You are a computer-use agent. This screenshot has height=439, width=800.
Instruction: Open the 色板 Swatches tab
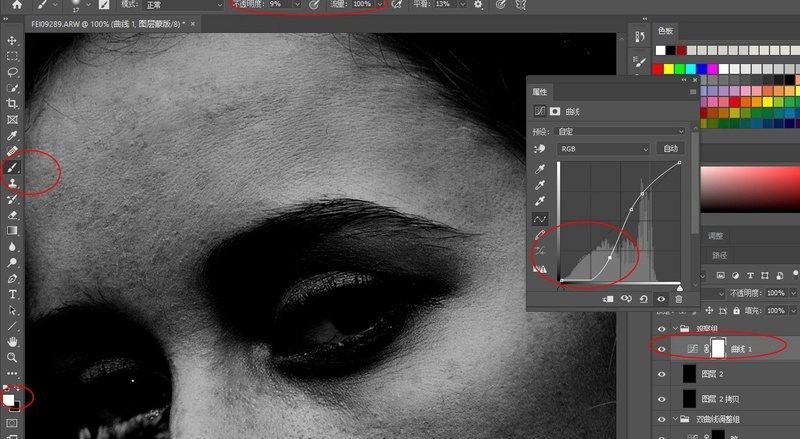point(665,31)
